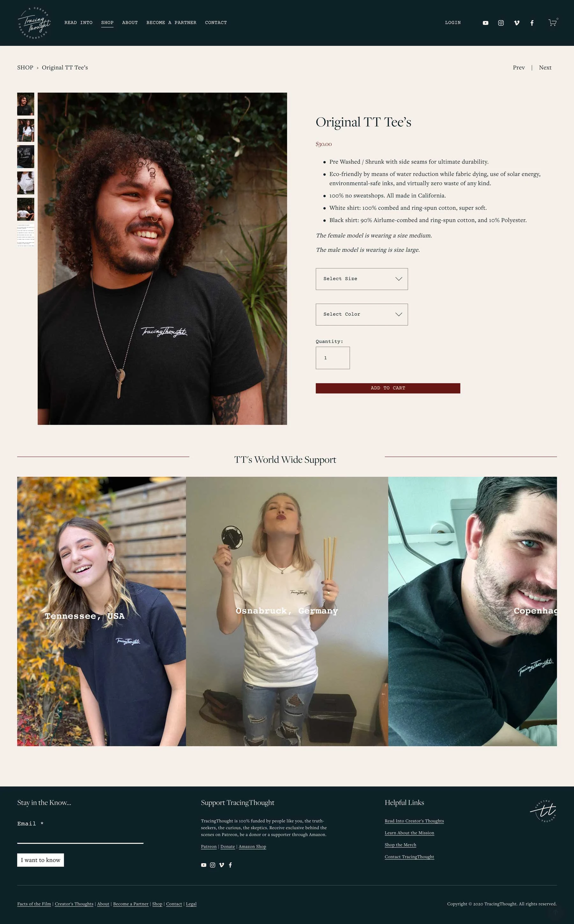This screenshot has width=574, height=924.
Task: Click the footer Instagram icon
Action: [213, 865]
